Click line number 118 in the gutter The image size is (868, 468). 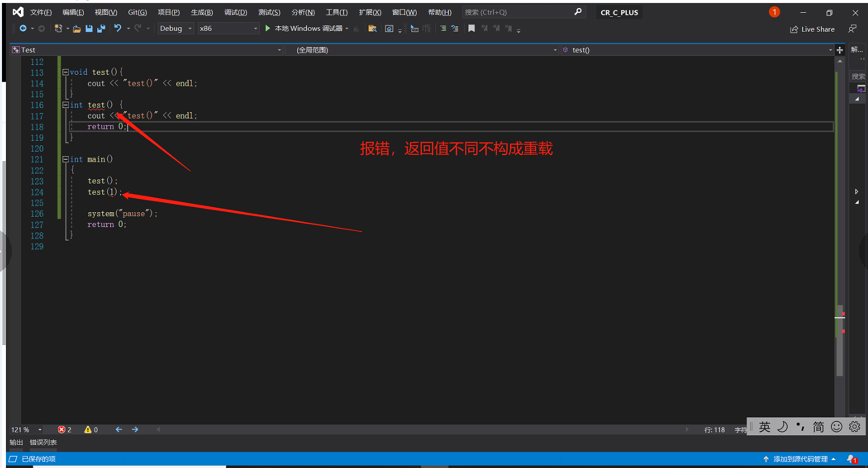pos(37,127)
